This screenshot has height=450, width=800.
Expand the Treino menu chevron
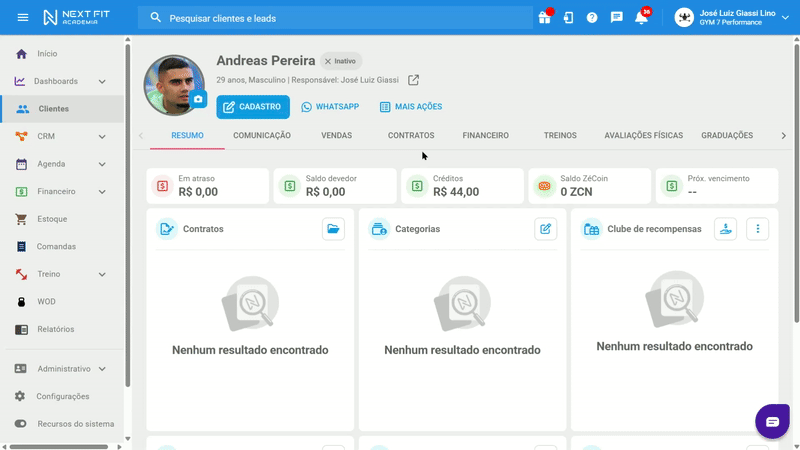coord(102,274)
